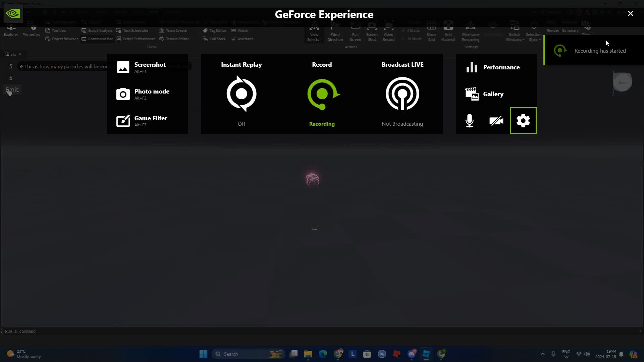Open GeForce Experience overlay settings gear
Screen dimensions: 644x362
pos(523,121)
